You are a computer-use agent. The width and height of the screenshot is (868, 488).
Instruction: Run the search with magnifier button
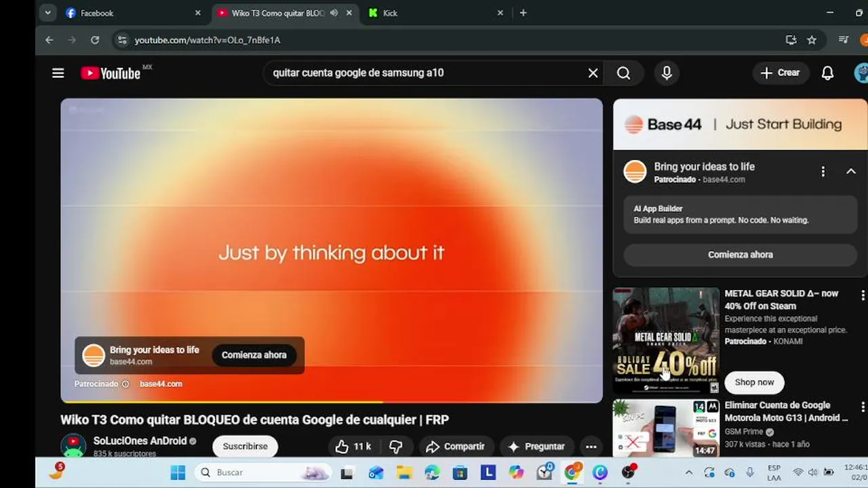point(624,73)
